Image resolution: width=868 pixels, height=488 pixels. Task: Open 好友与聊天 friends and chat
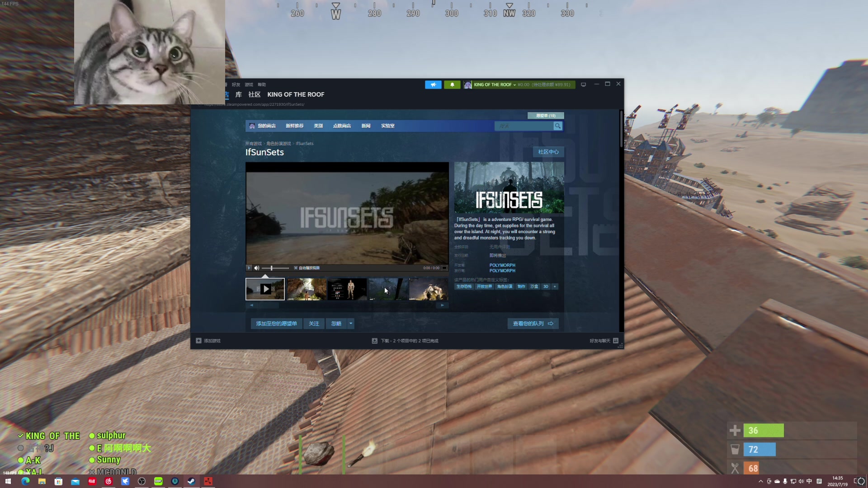(x=604, y=341)
